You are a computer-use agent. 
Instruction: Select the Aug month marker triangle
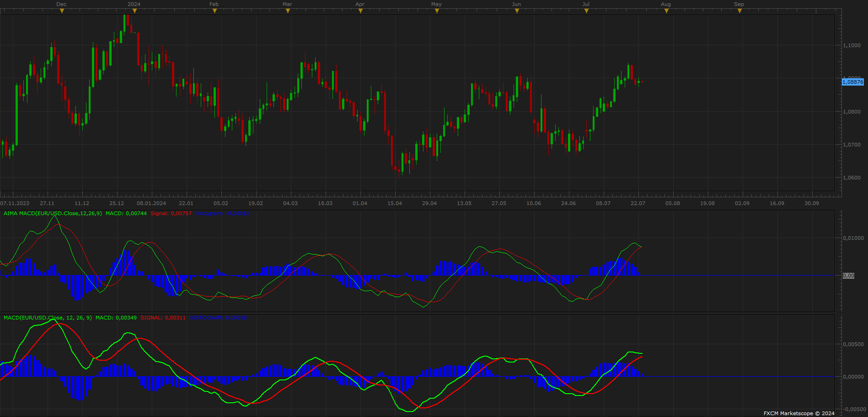pos(666,11)
